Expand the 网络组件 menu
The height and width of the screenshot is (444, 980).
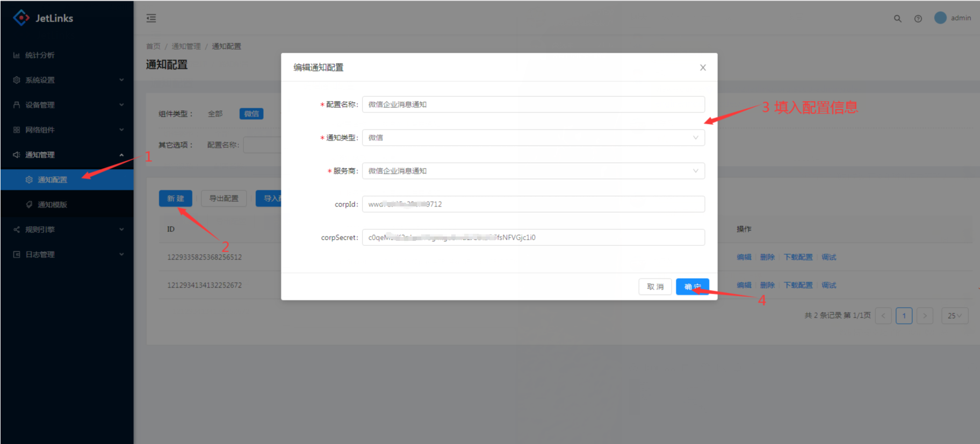pyautogui.click(x=67, y=130)
